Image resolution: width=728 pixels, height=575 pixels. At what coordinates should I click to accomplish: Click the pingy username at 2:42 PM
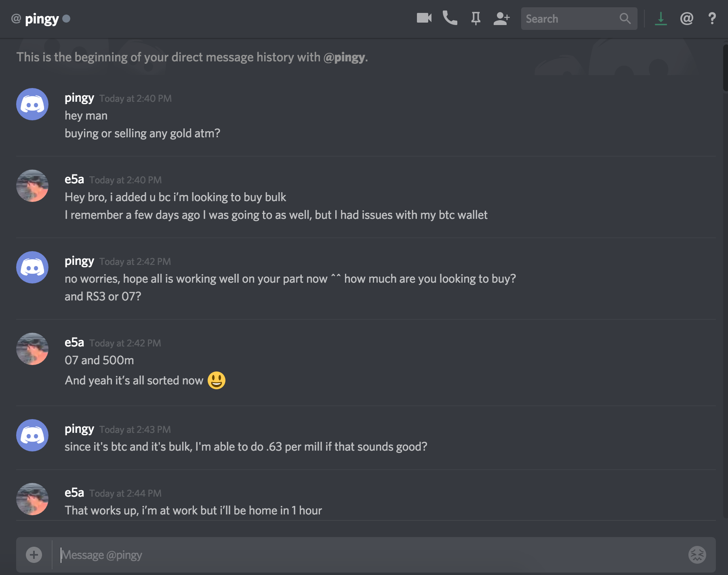coord(79,261)
